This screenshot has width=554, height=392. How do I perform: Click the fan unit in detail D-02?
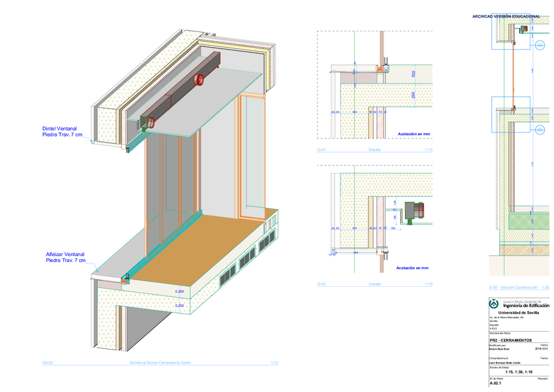[415, 212]
